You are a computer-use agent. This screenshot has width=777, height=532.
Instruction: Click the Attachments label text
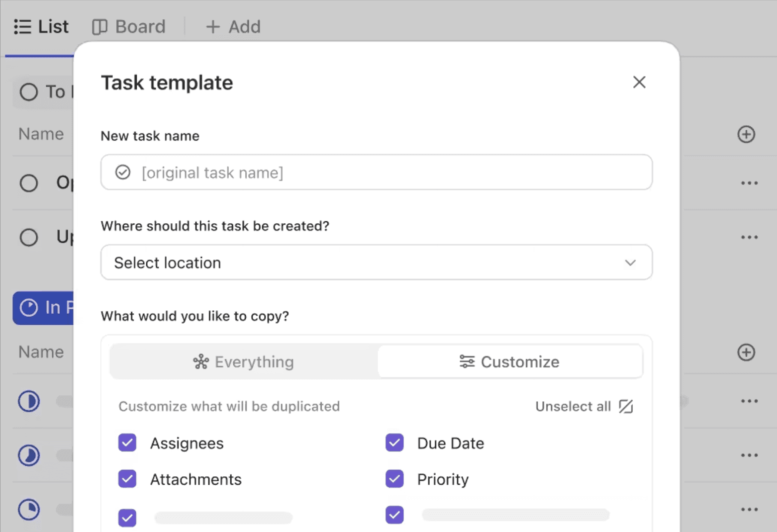[196, 479]
